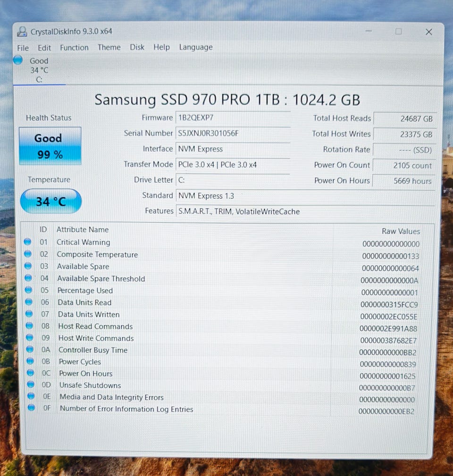Open the Edit menu

pyautogui.click(x=44, y=48)
